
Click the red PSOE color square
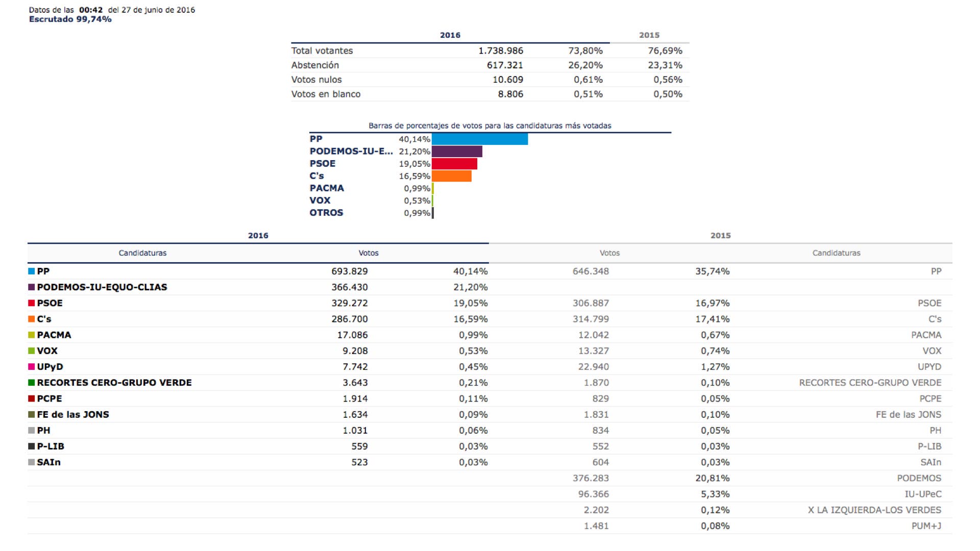32,303
